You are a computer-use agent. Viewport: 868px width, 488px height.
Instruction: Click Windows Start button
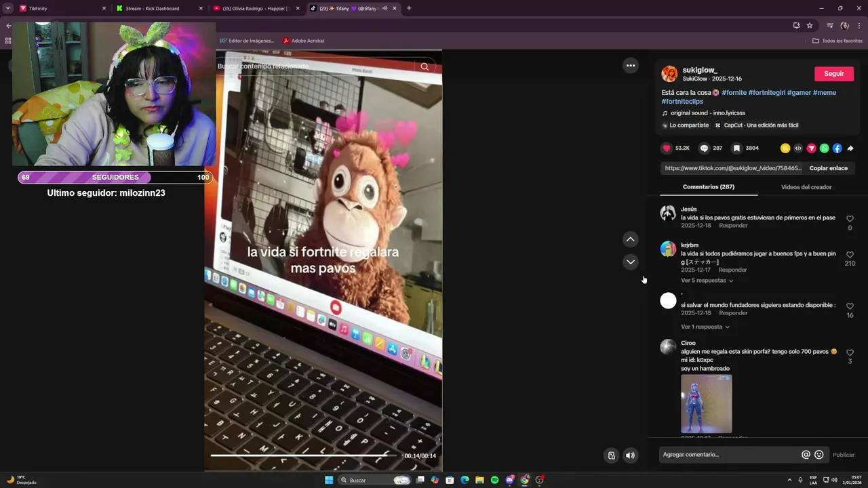click(x=329, y=480)
